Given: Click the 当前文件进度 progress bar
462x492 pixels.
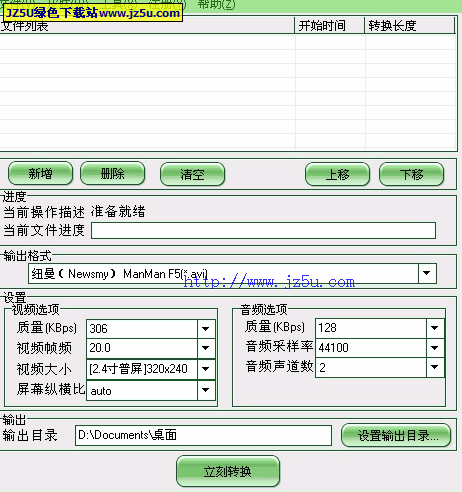Looking at the screenshot, I should pyautogui.click(x=263, y=230).
